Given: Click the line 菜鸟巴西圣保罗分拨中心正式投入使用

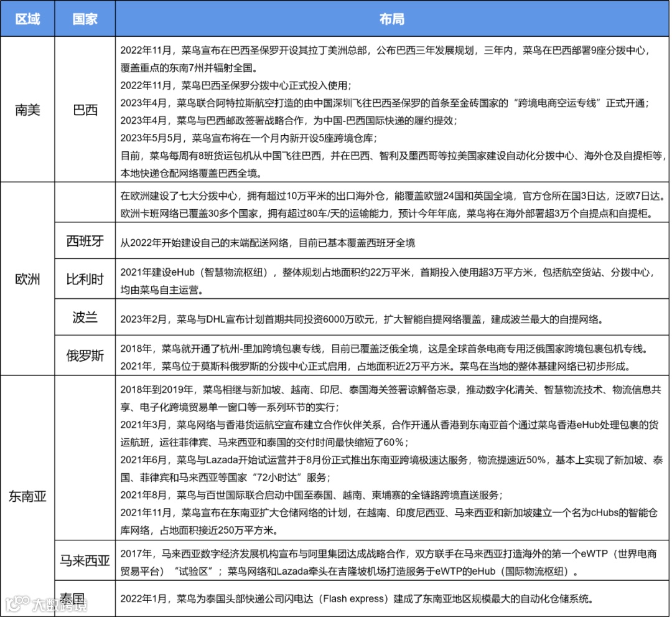Looking at the screenshot, I should [x=236, y=85].
